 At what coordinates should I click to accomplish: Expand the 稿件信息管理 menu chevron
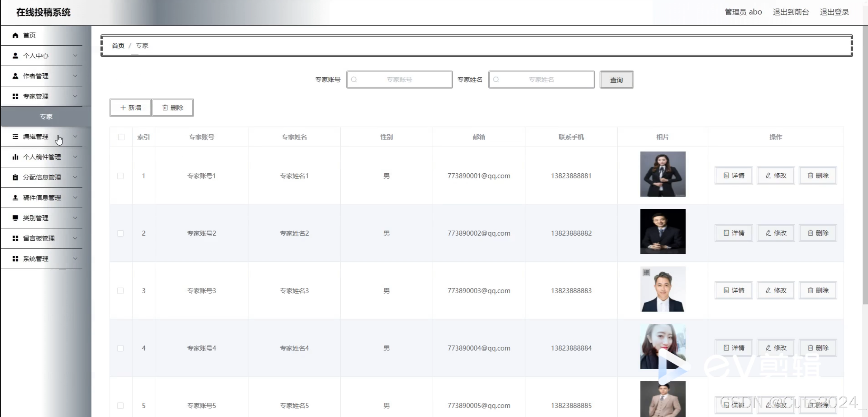(75, 198)
